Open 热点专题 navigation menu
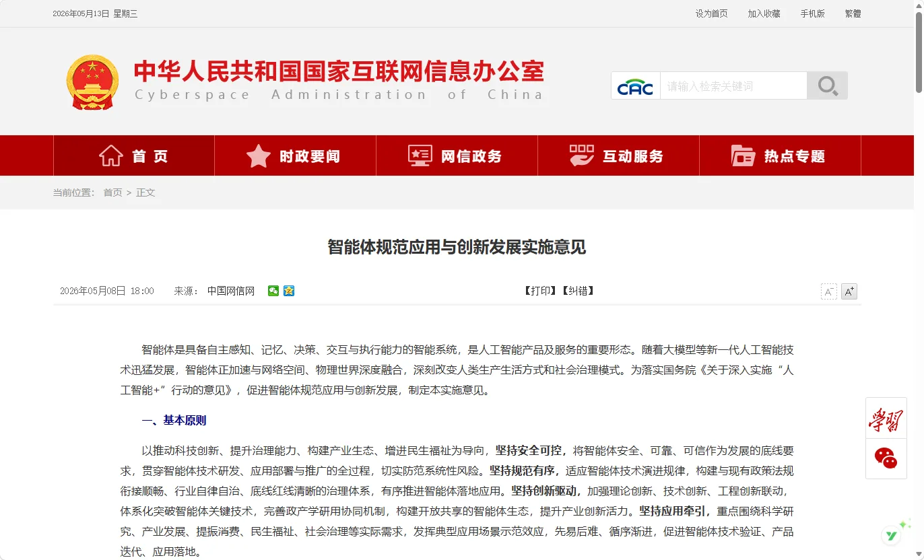 781,155
